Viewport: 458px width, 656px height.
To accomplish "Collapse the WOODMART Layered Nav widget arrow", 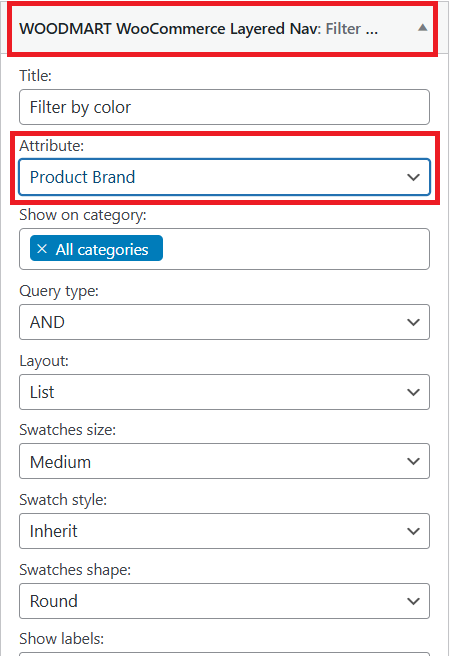I will [x=422, y=28].
